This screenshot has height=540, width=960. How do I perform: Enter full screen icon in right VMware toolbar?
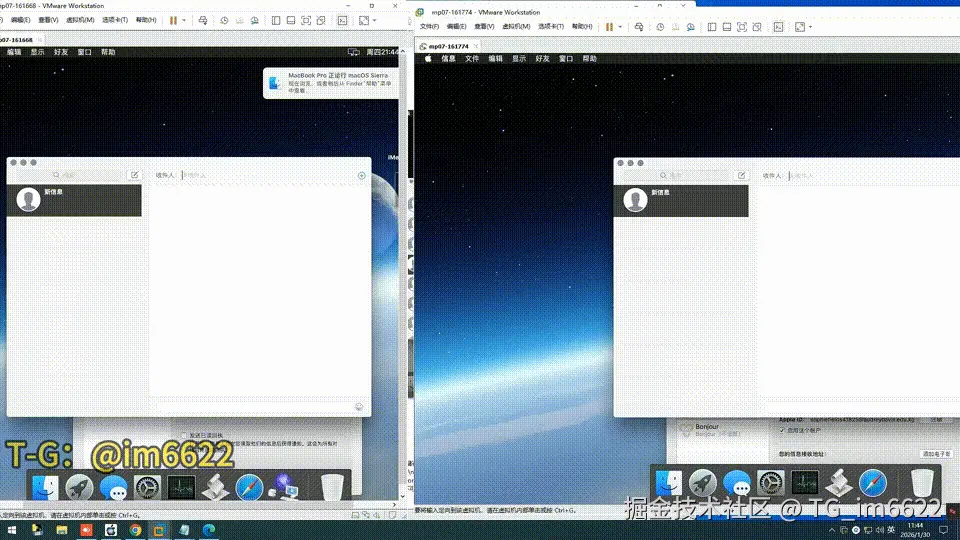click(x=741, y=27)
